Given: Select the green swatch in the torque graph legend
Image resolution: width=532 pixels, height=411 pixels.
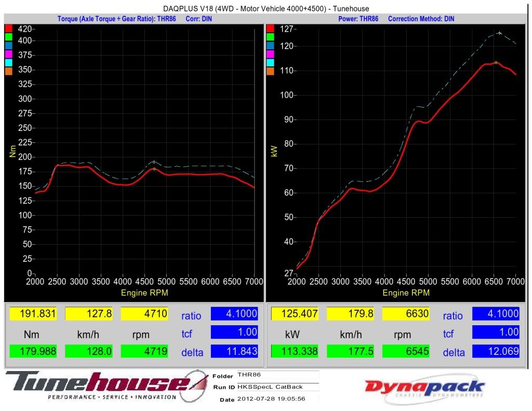Looking at the screenshot, I should (x=9, y=37).
